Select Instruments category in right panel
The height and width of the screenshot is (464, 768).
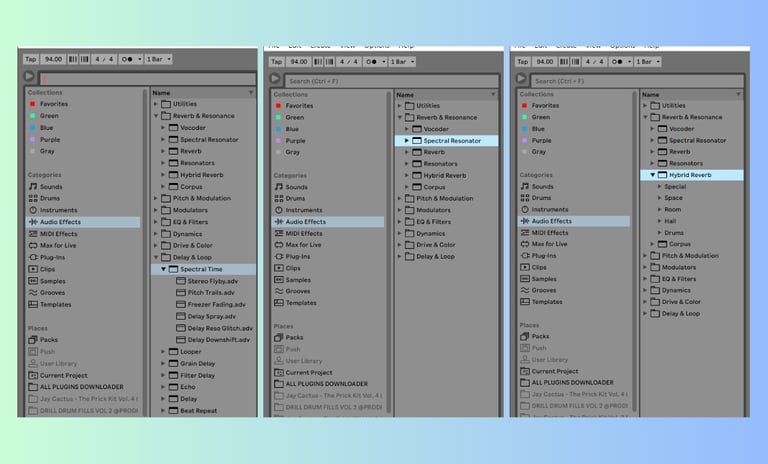point(544,209)
